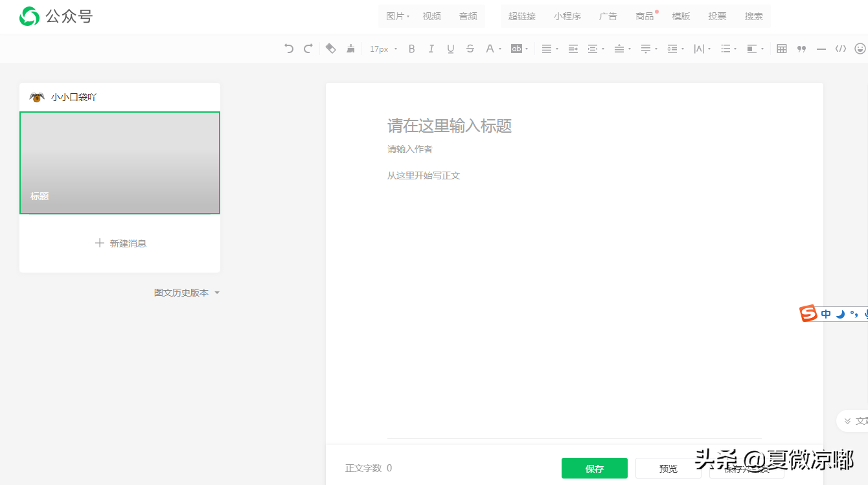
Task: Select the format painter icon
Action: (350, 48)
